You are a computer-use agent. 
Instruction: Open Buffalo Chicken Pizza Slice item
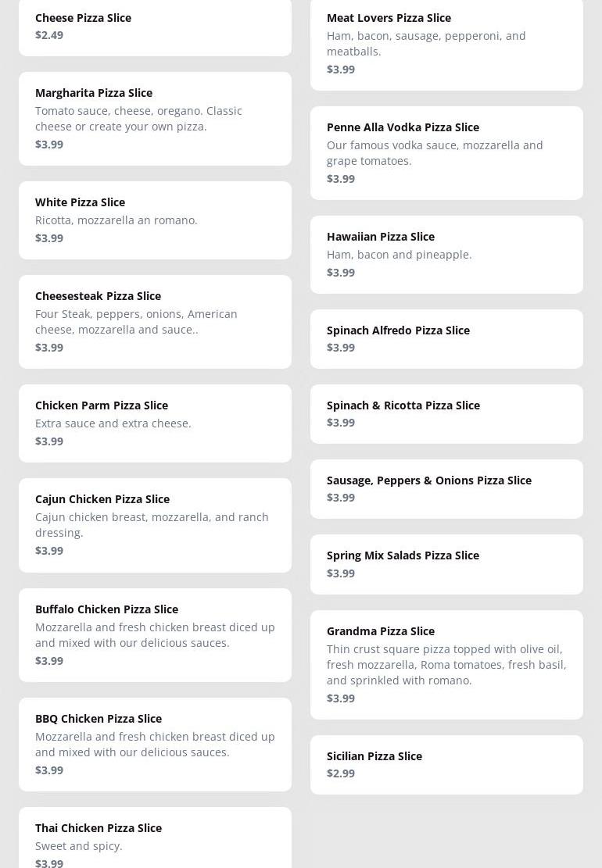click(155, 634)
